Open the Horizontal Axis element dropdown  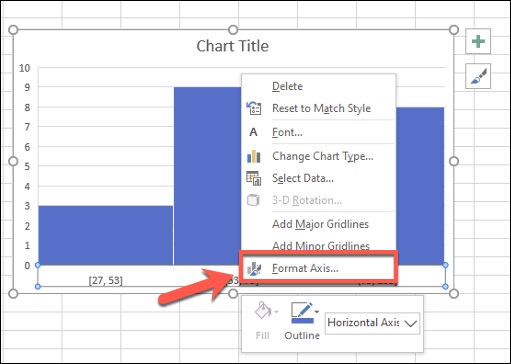[372, 323]
